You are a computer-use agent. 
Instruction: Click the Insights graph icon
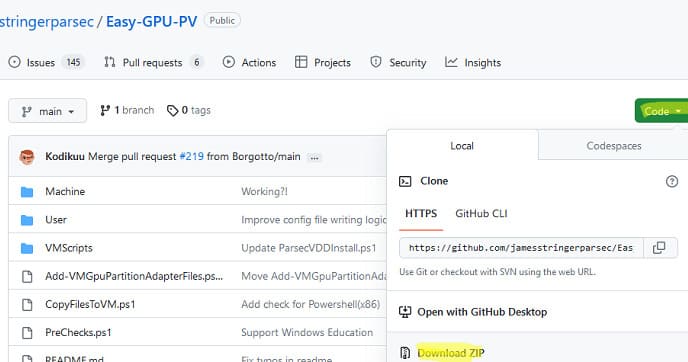[451, 62]
